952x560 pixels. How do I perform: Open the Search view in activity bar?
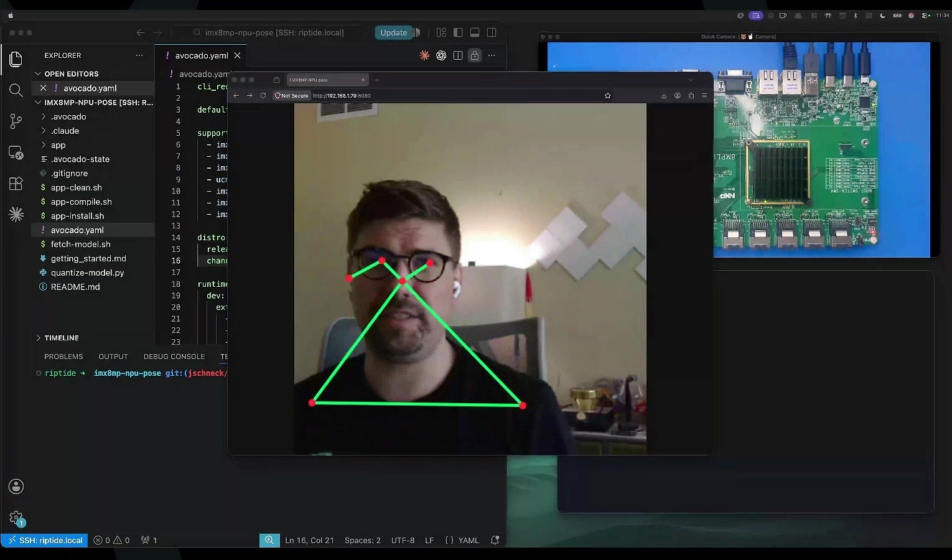click(x=16, y=90)
